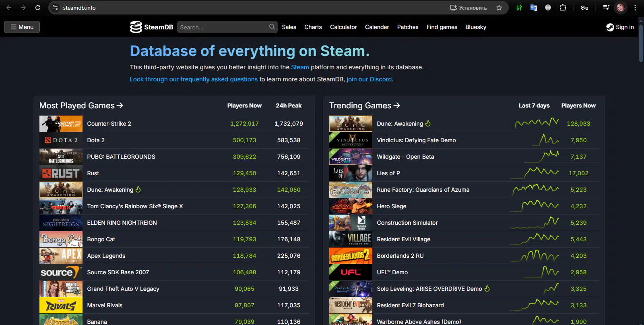
Task: Open the password key icon
Action: 584,8
